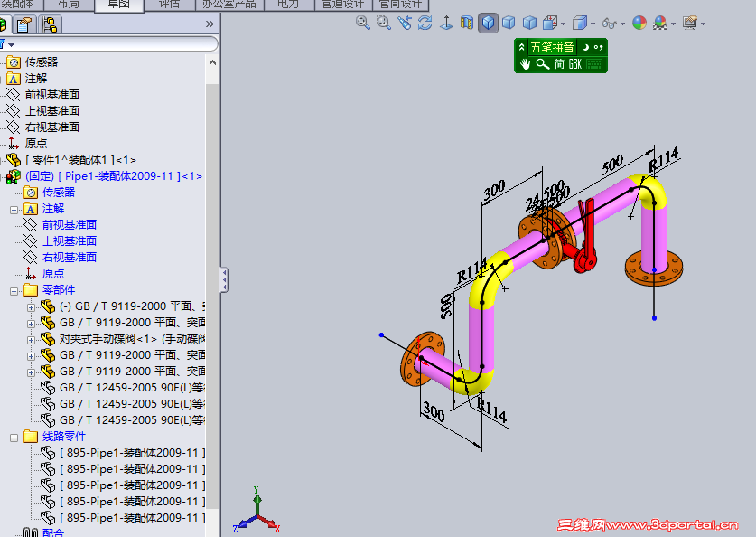
Task: Toggle full/half-width with the moon icon
Action: click(586, 47)
